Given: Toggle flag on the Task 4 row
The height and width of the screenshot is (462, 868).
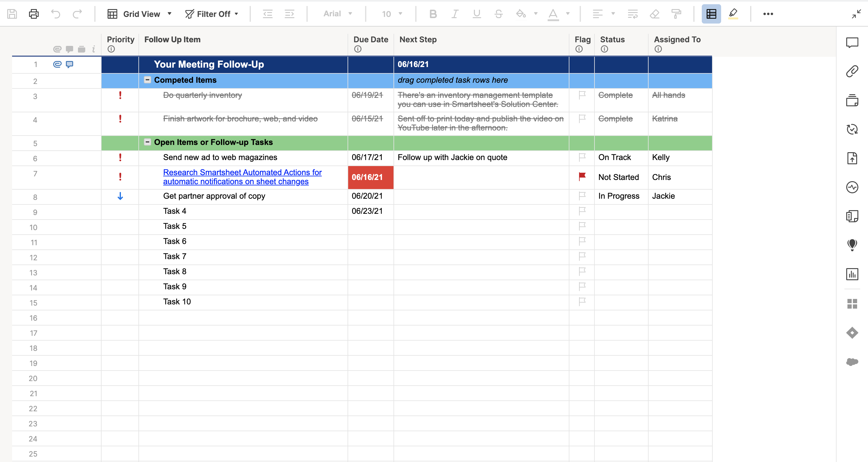Looking at the screenshot, I should coord(582,211).
